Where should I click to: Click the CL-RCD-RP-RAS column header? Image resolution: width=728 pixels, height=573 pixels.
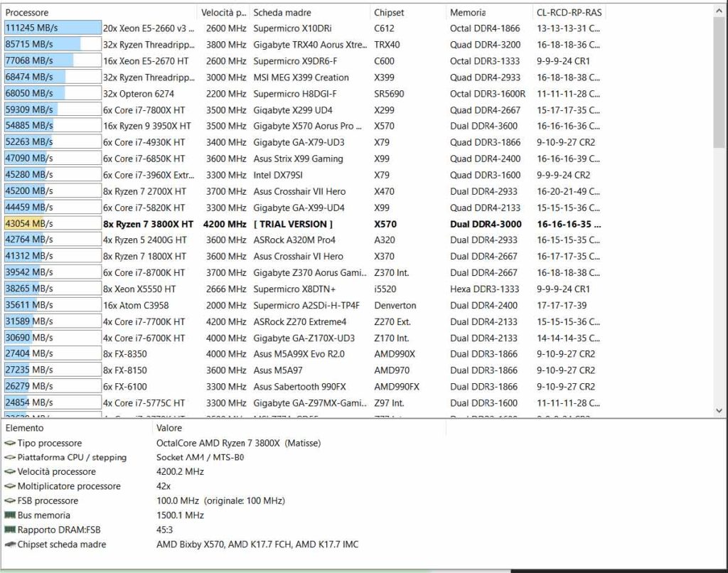[x=568, y=13]
